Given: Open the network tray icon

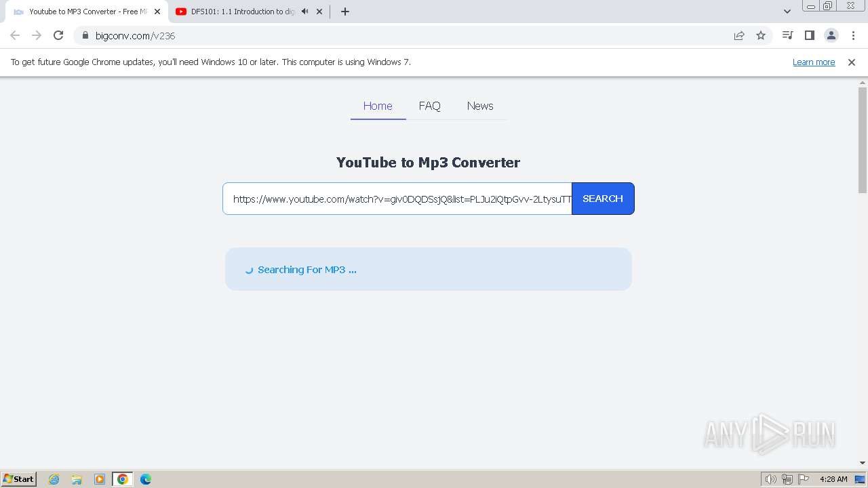Looking at the screenshot, I should point(787,479).
